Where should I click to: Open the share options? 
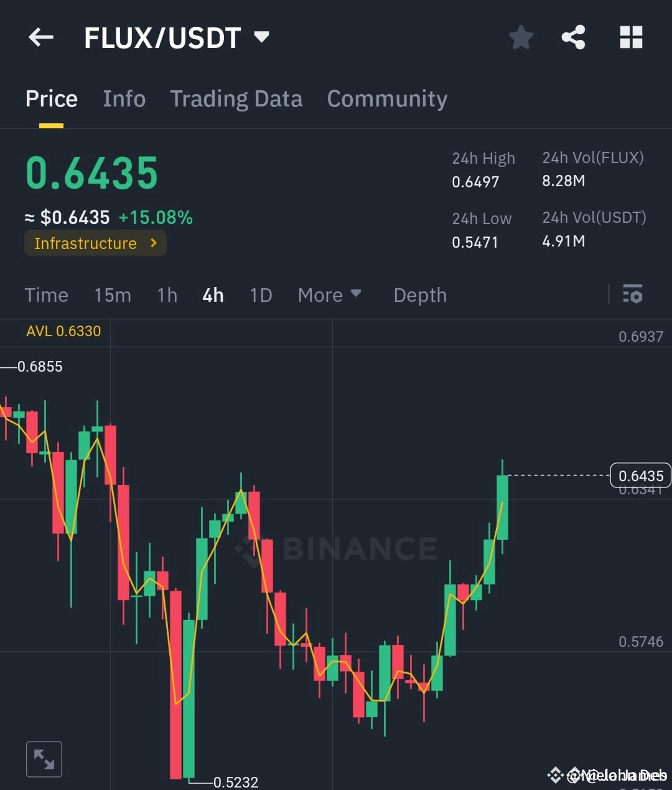coord(574,37)
